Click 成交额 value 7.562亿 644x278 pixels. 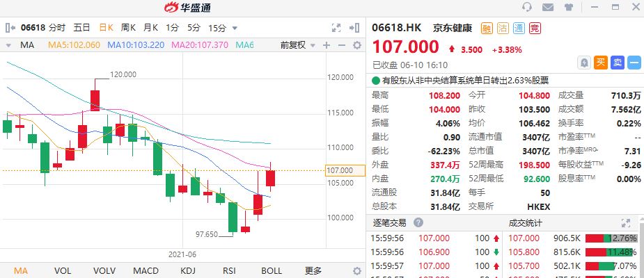tap(625, 109)
